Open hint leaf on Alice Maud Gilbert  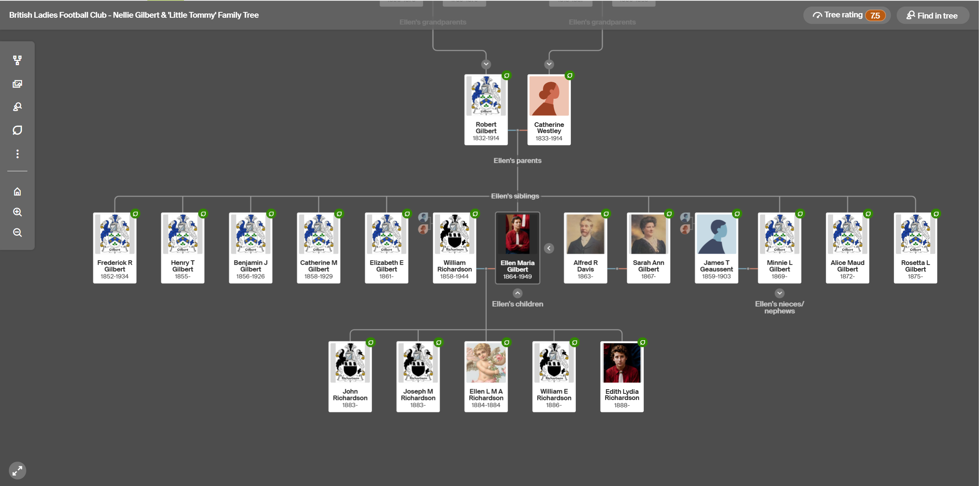(x=868, y=214)
